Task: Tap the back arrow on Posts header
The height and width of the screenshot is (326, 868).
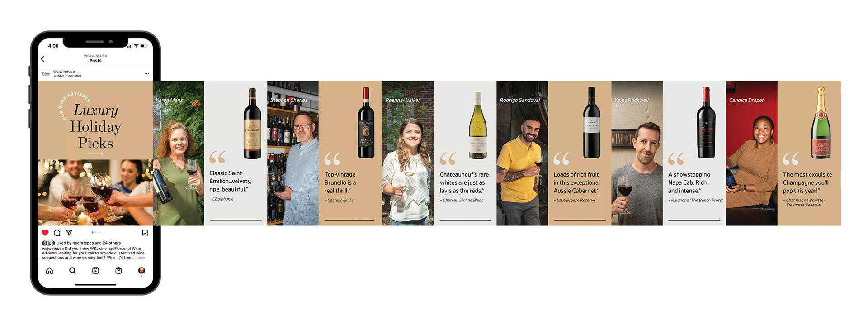Action: [42, 59]
